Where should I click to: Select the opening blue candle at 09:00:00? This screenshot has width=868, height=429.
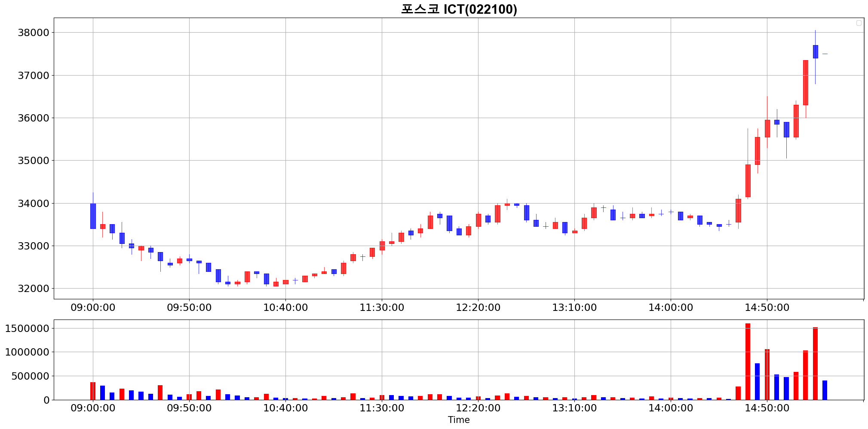pos(93,216)
